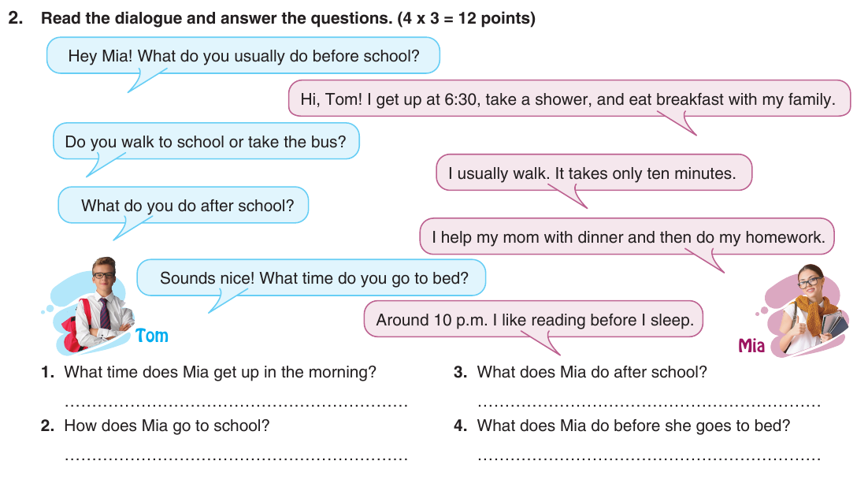Click answer line under question 1
Screen dimensions: 868x487
point(236,404)
